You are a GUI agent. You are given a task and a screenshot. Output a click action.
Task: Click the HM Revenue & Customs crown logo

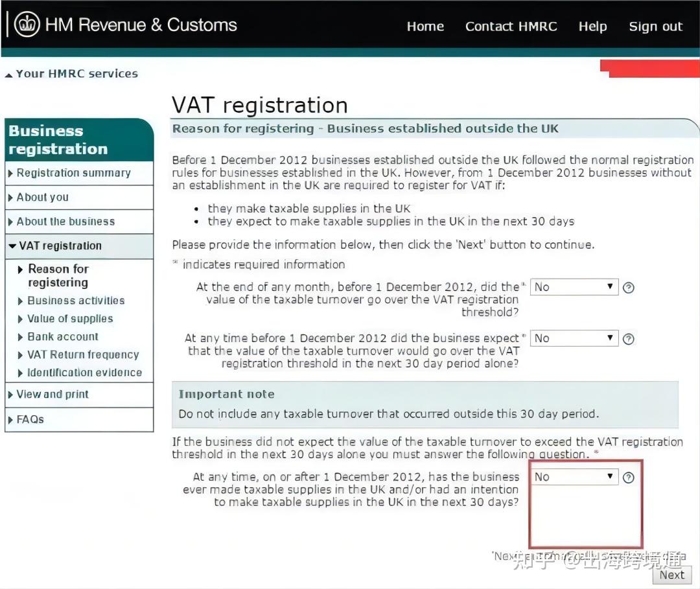26,25
